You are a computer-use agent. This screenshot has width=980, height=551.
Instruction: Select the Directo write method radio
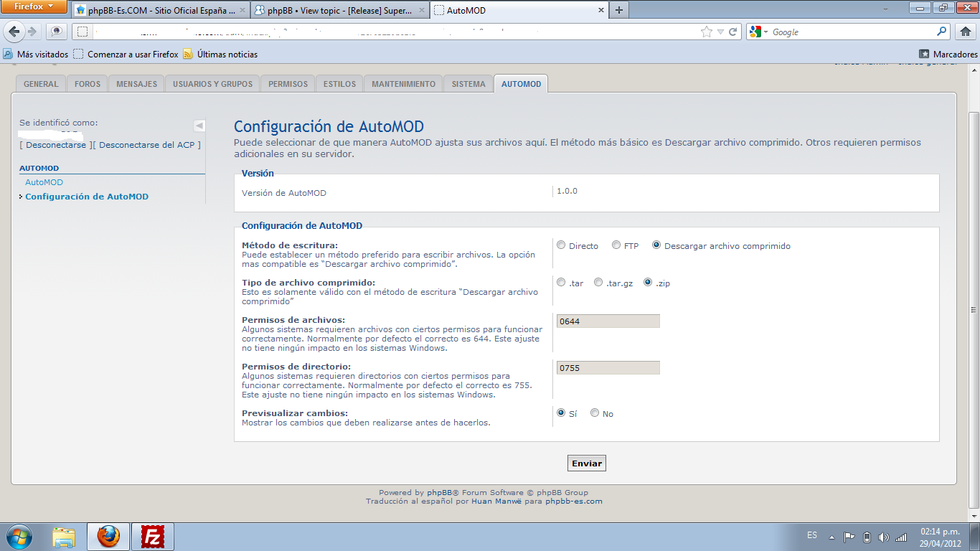[x=561, y=245]
